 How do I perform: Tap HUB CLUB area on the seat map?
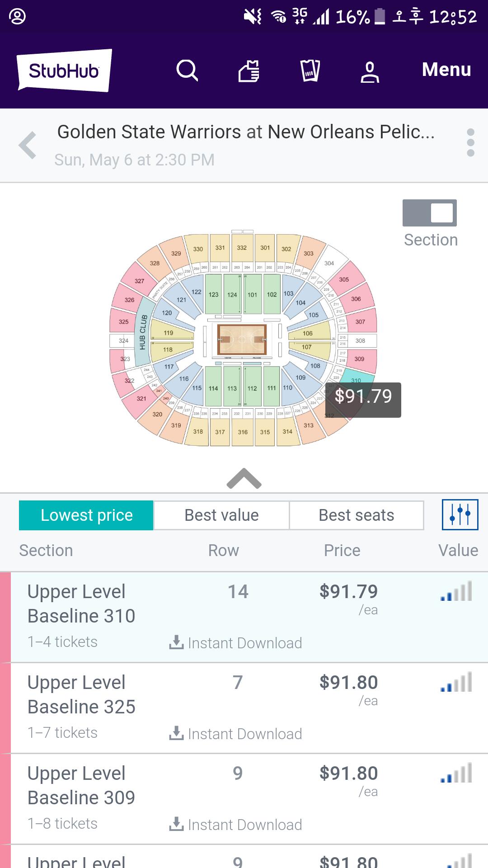point(143,332)
